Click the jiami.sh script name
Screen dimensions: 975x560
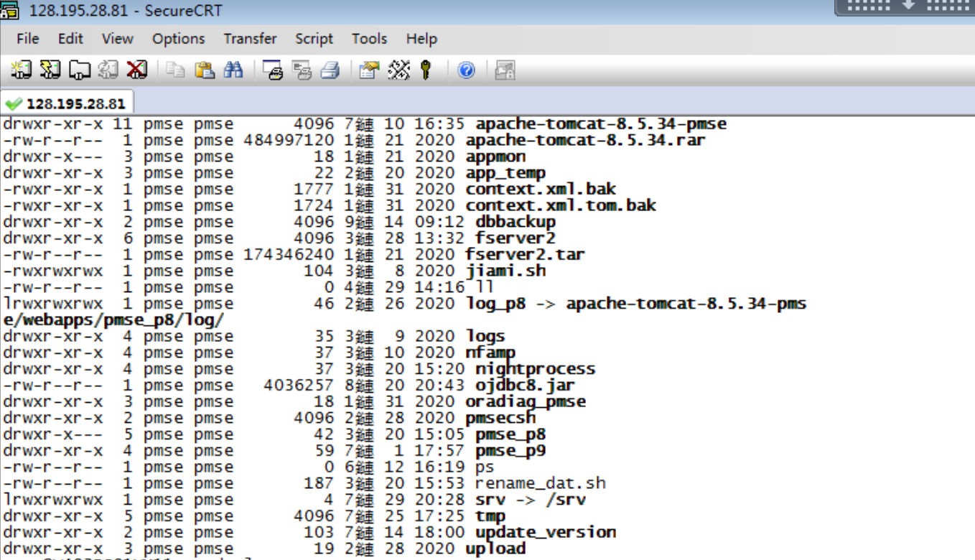point(505,271)
